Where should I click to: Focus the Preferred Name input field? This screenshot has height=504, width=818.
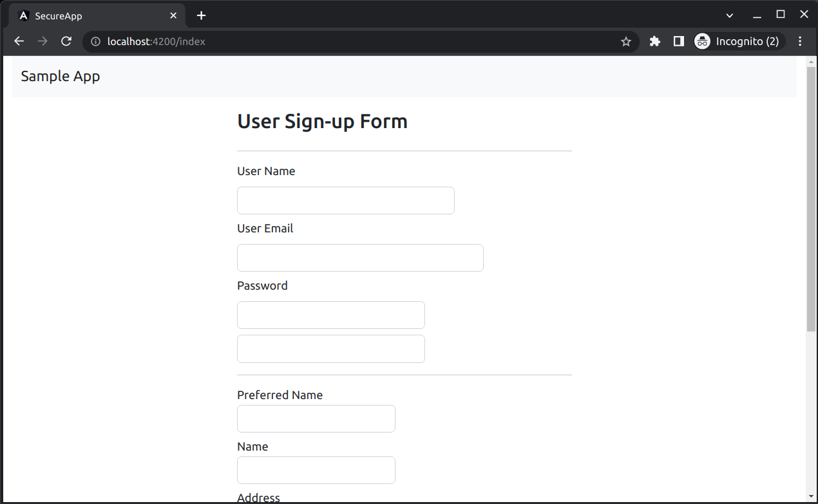[x=316, y=418]
